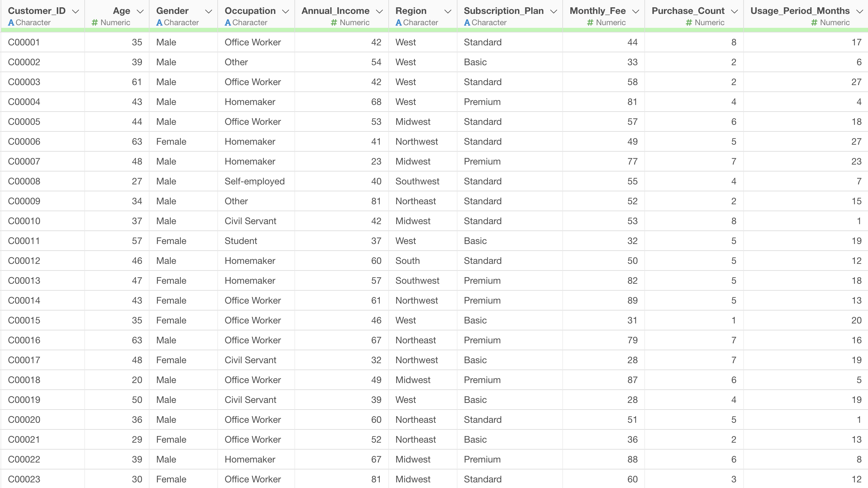The width and height of the screenshot is (868, 488).
Task: Open the Occupation column dropdown chevron
Action: tap(286, 12)
